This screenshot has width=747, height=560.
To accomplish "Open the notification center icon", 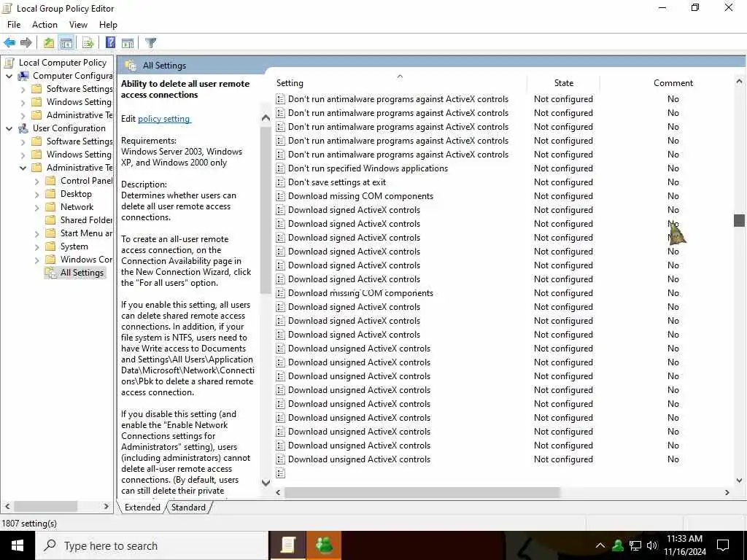I will point(723,545).
